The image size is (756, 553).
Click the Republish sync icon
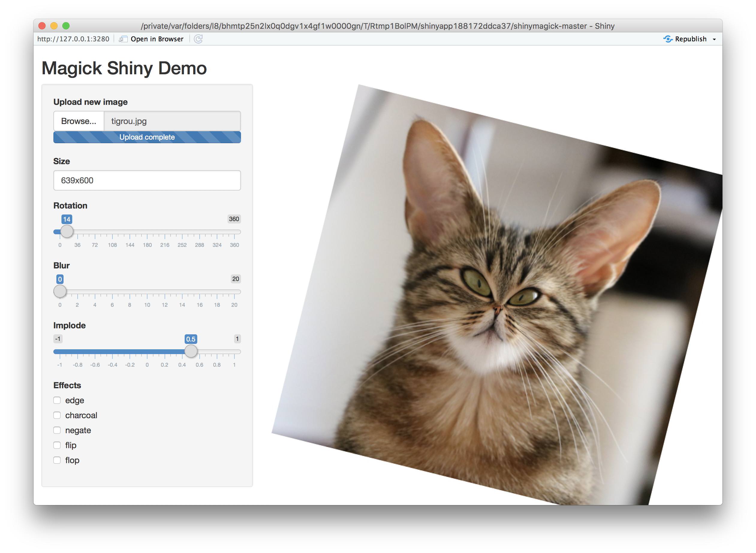(668, 39)
